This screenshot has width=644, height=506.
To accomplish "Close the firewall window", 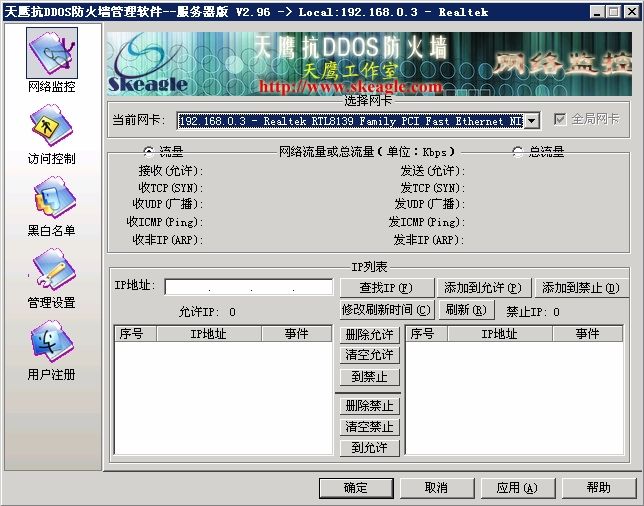I will (x=632, y=12).
